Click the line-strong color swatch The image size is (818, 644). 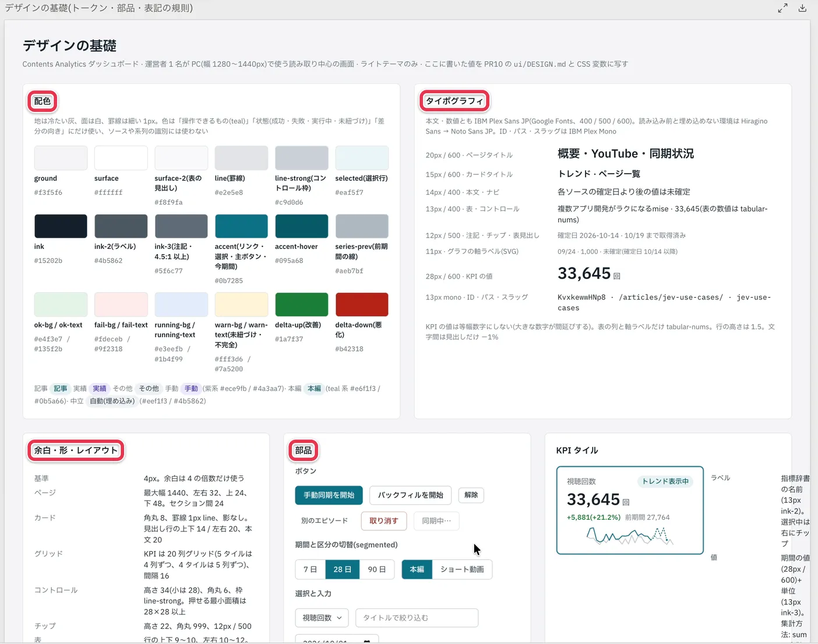(x=302, y=158)
